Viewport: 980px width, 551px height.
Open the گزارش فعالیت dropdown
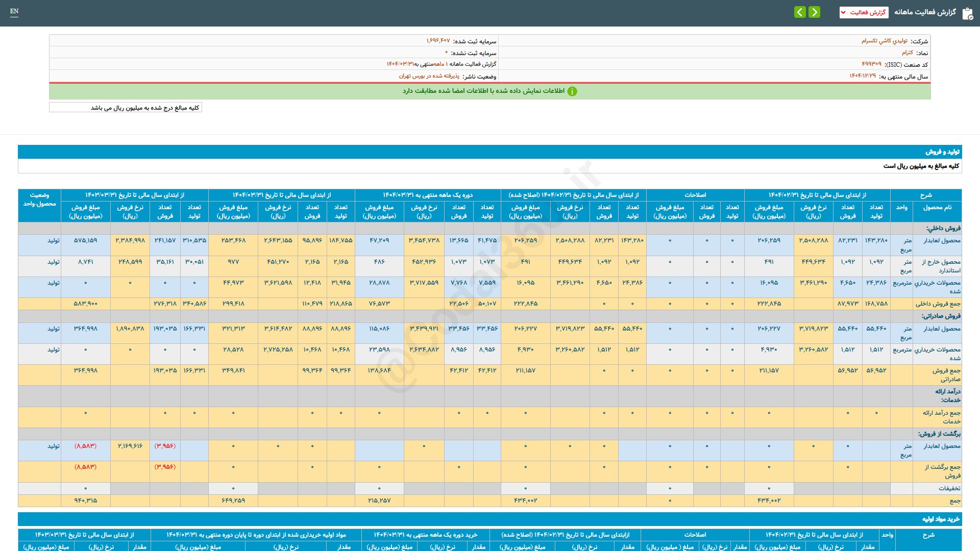tap(864, 12)
